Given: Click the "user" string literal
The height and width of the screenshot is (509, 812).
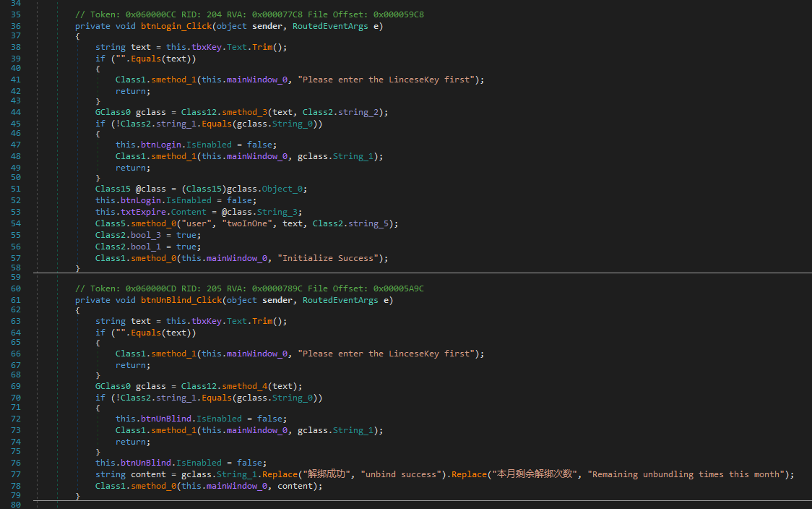Looking at the screenshot, I should click(x=196, y=224).
